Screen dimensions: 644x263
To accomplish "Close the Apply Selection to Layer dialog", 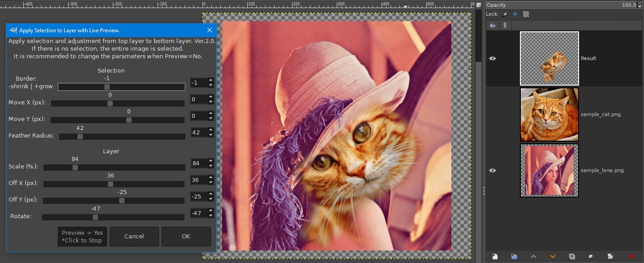I will point(210,30).
